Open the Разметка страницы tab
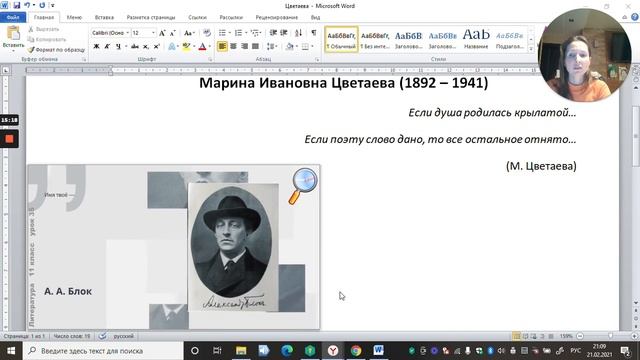This screenshot has height=360, width=640. click(x=151, y=18)
